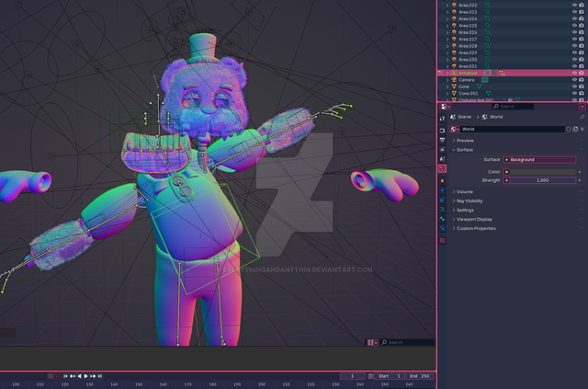The width and height of the screenshot is (588, 389).
Task: Unlink the World datablock with X icon
Action: tap(582, 130)
